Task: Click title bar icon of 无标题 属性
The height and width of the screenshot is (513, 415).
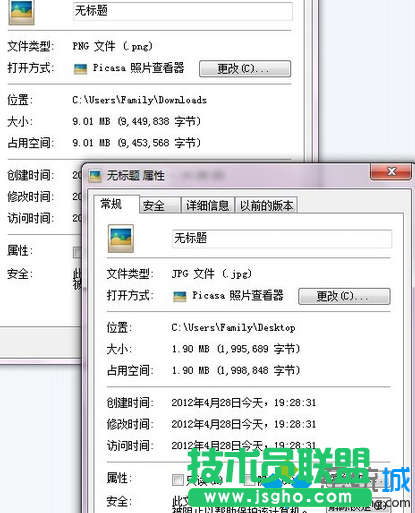Action: tap(95, 176)
